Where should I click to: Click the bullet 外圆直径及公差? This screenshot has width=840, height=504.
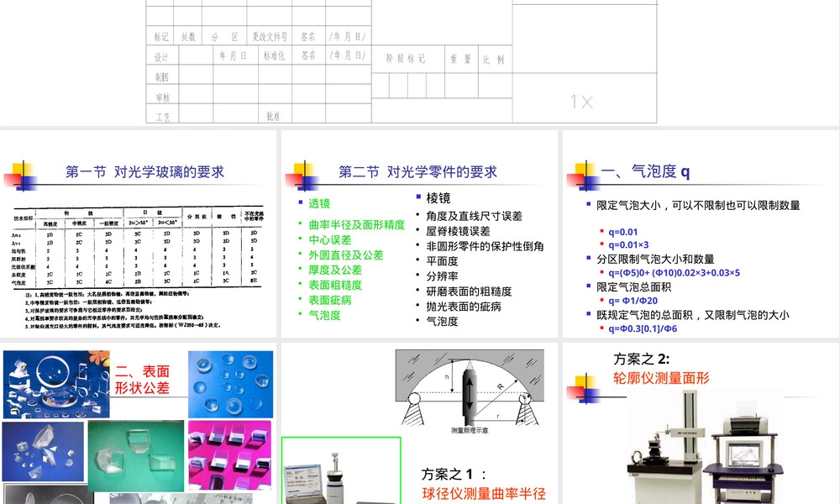tap(346, 255)
